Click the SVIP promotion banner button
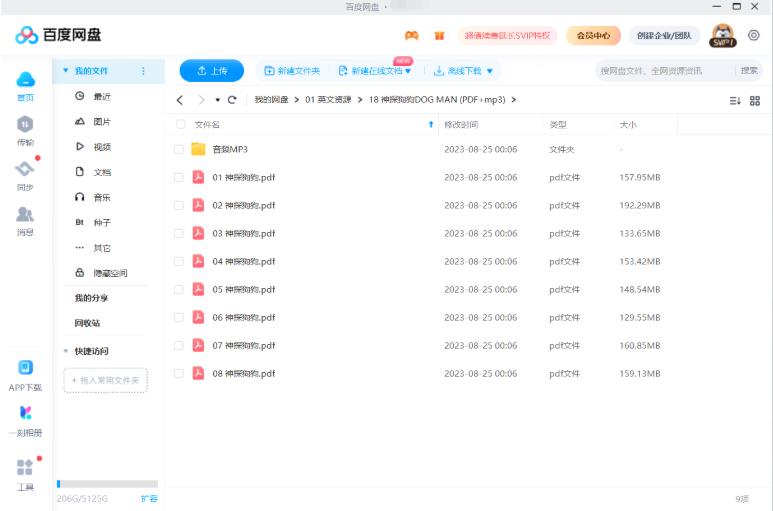The image size is (773, 511). [507, 35]
